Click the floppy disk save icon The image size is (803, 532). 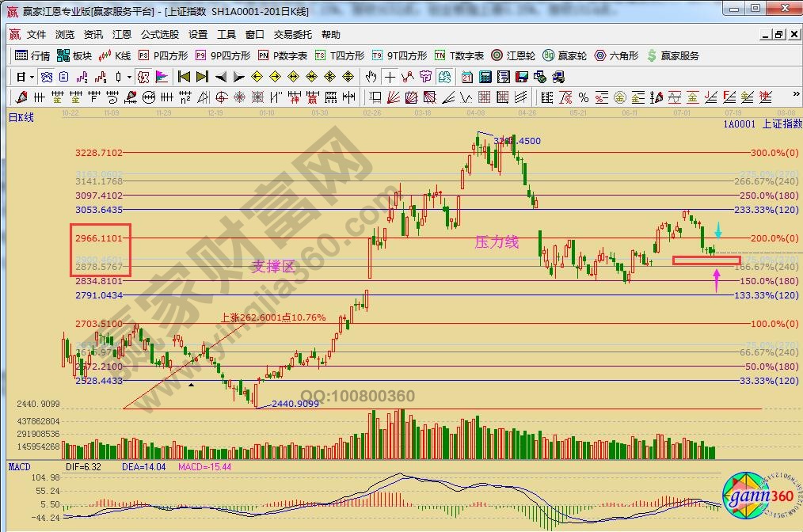point(520,77)
